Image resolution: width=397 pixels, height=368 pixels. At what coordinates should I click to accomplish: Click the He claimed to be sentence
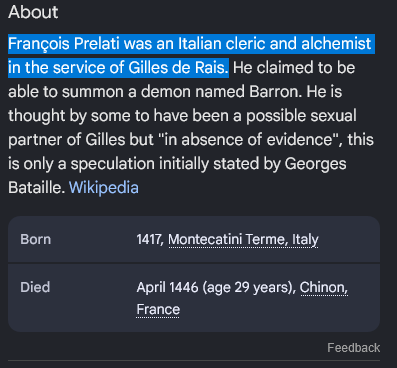click(294, 68)
